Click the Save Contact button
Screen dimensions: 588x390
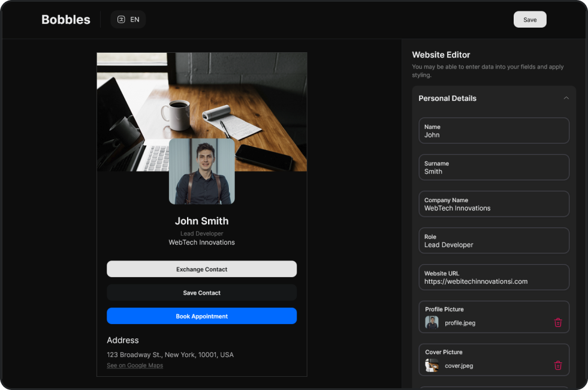(202, 293)
